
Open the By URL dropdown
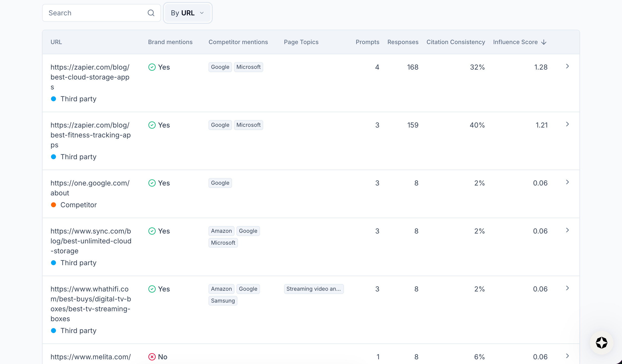tap(187, 13)
